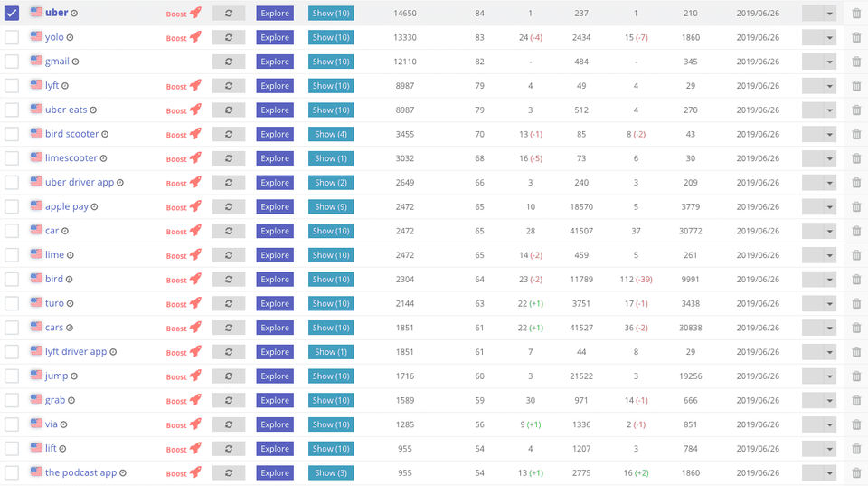Screen dimensions: 868x486
Task: Click 21522 in the jump row
Action: click(x=581, y=376)
